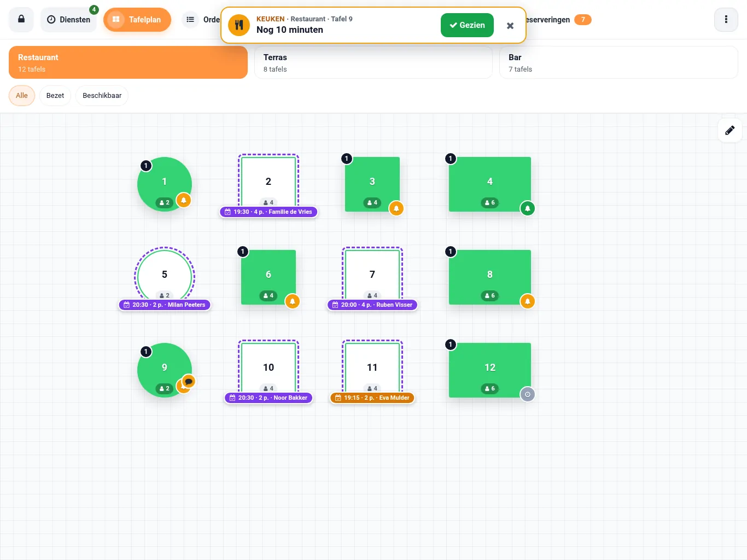The width and height of the screenshot is (747, 560).
Task: Select green table 3
Action: [x=372, y=184]
